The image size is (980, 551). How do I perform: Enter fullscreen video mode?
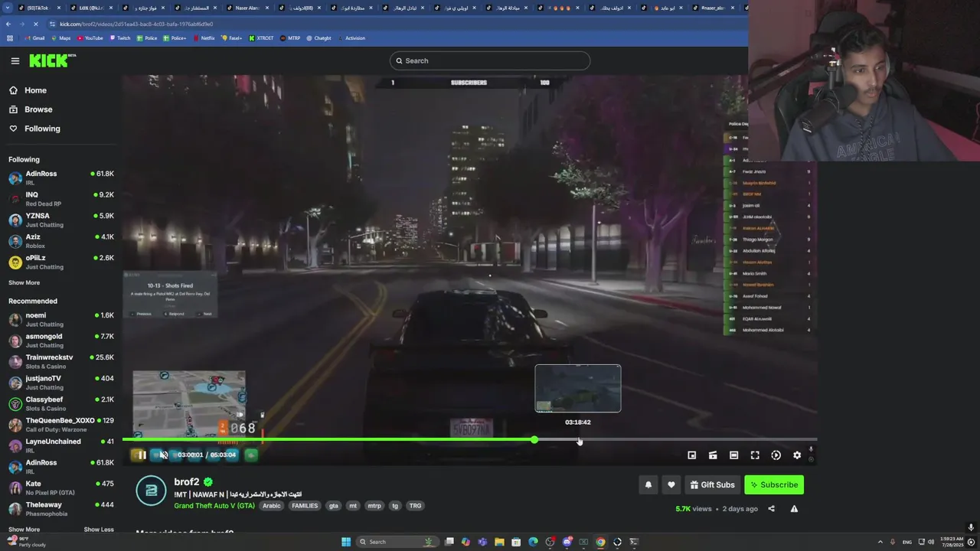pyautogui.click(x=755, y=455)
